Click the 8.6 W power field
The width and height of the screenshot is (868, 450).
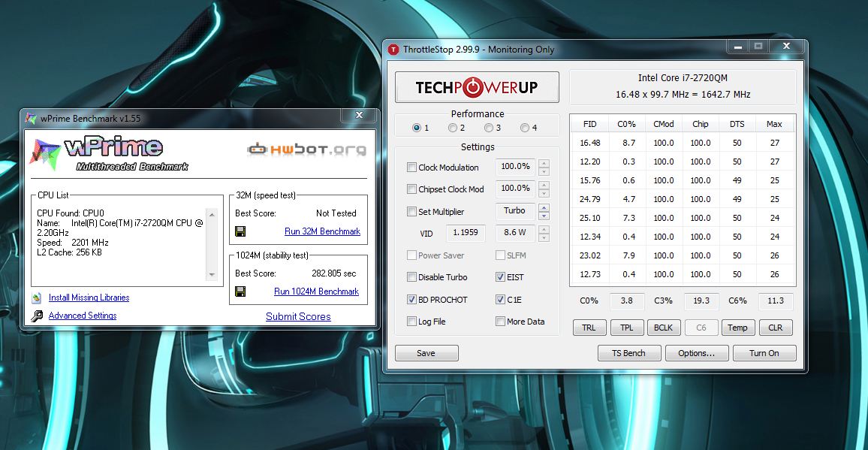coord(515,233)
